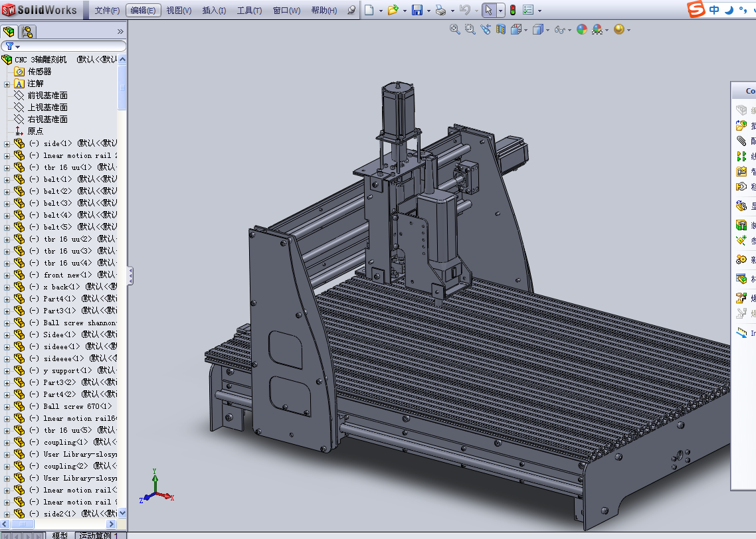Toggle the Select cursor tool
Viewport: 756px width, 539px height.
click(488, 10)
